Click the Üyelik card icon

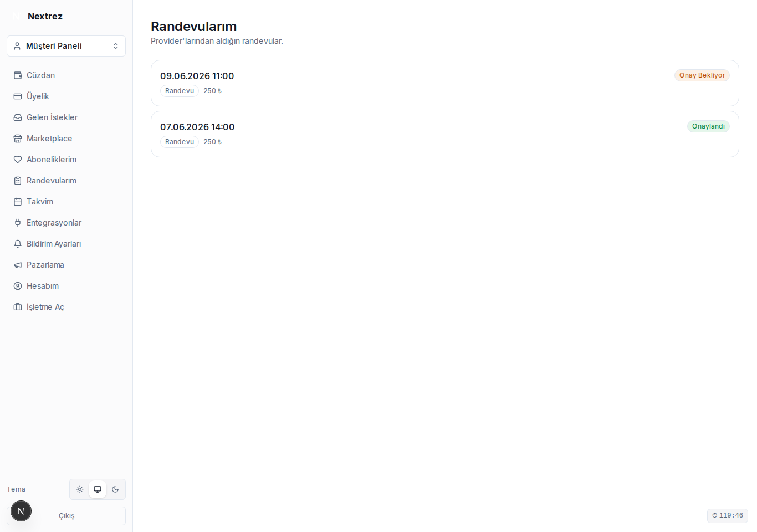18,96
